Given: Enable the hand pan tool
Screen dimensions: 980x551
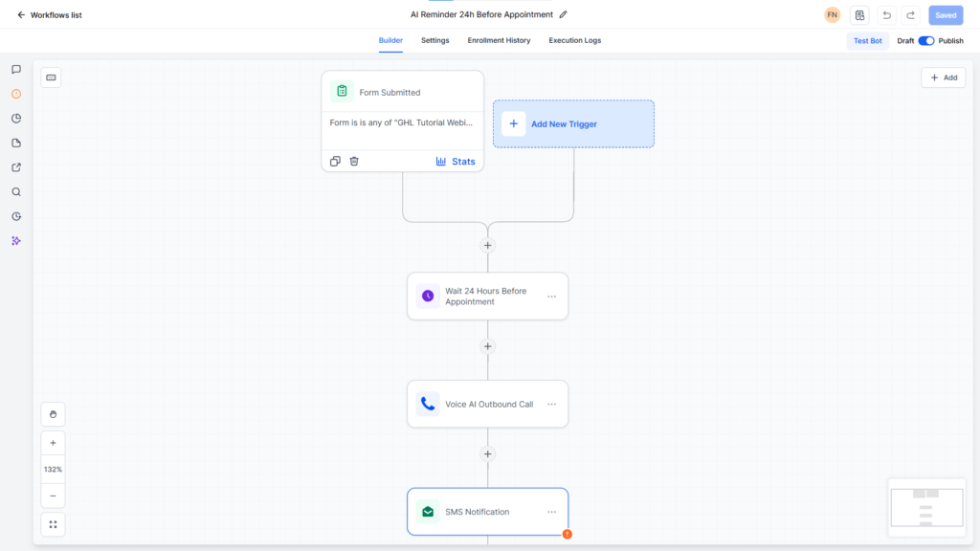Looking at the screenshot, I should point(54,414).
